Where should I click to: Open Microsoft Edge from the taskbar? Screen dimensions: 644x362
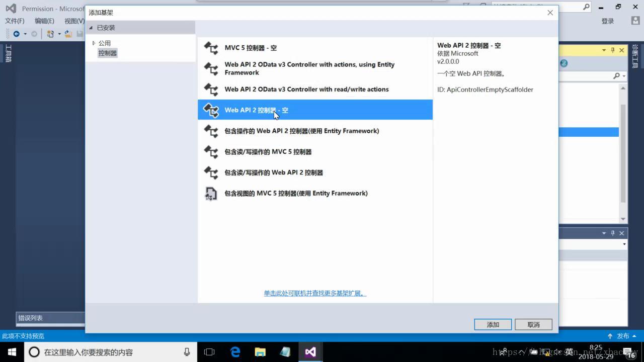click(x=235, y=352)
